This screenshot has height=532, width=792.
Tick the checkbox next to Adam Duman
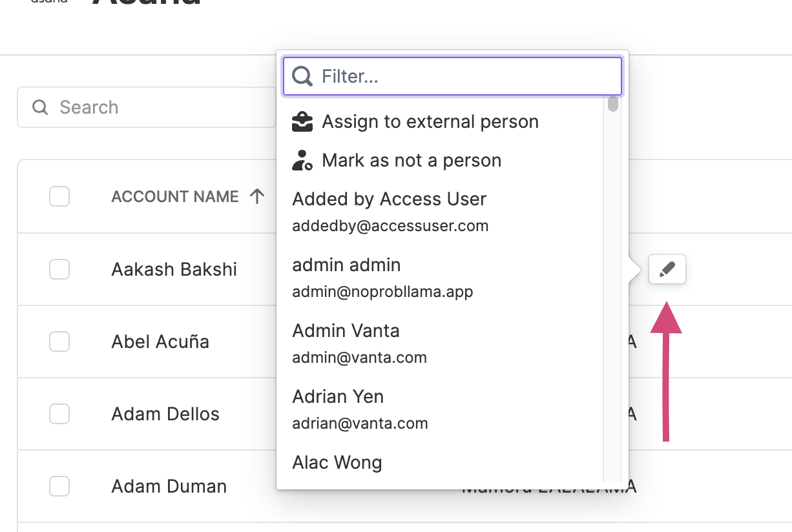(59, 486)
